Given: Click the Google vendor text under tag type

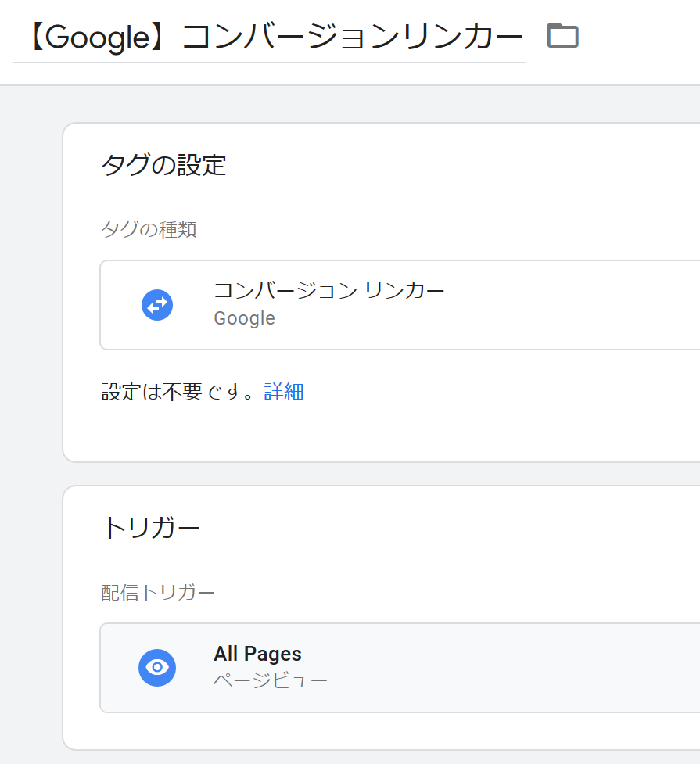Looking at the screenshot, I should tap(244, 318).
